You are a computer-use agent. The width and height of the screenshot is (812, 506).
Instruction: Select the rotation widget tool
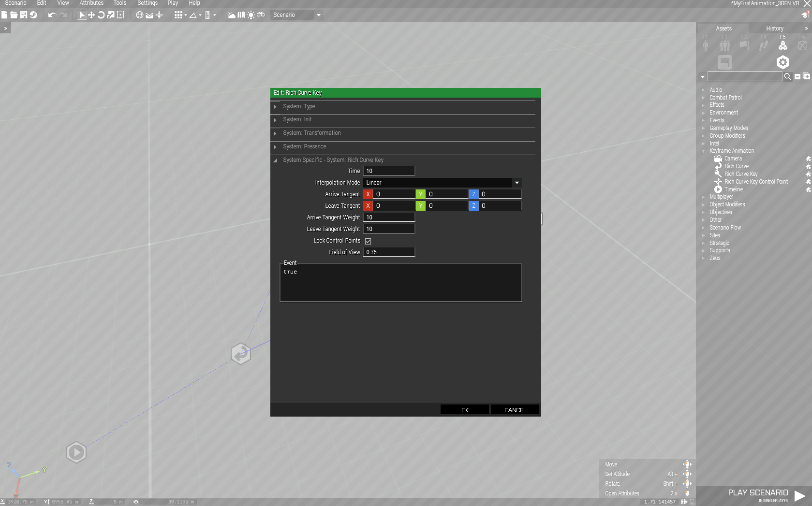tap(101, 15)
